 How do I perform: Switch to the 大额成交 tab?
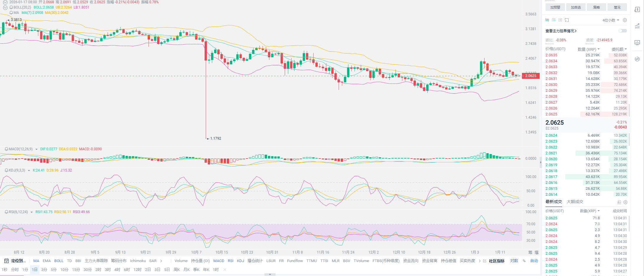(575, 202)
